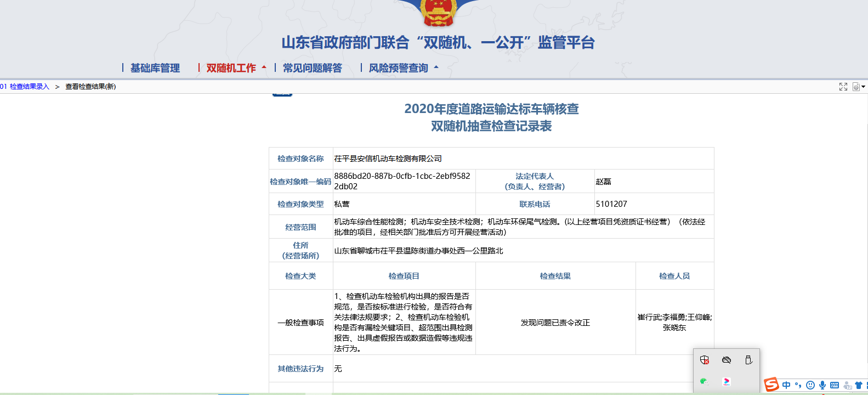Click the OneDrive cloud tray icon
This screenshot has height=395, width=868.
[x=727, y=360]
